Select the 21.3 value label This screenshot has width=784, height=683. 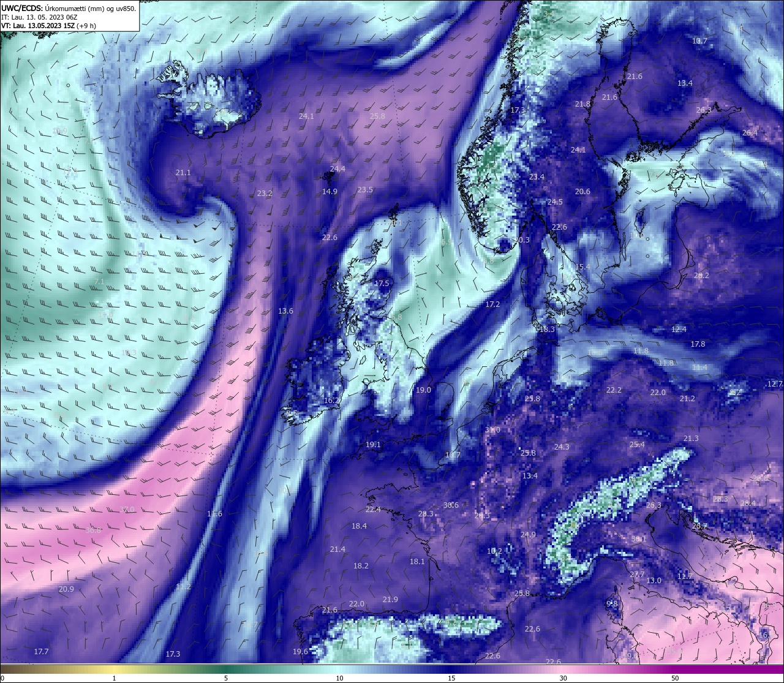pos(691,438)
